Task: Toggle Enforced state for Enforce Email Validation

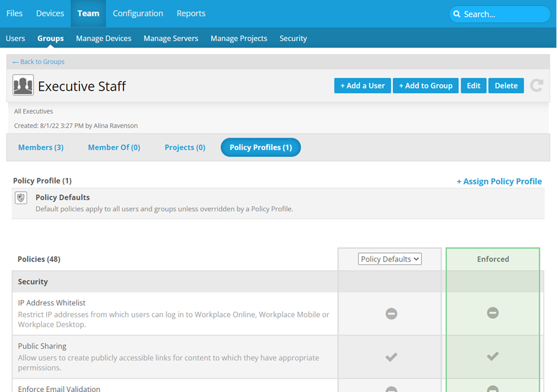Action: [x=493, y=389]
